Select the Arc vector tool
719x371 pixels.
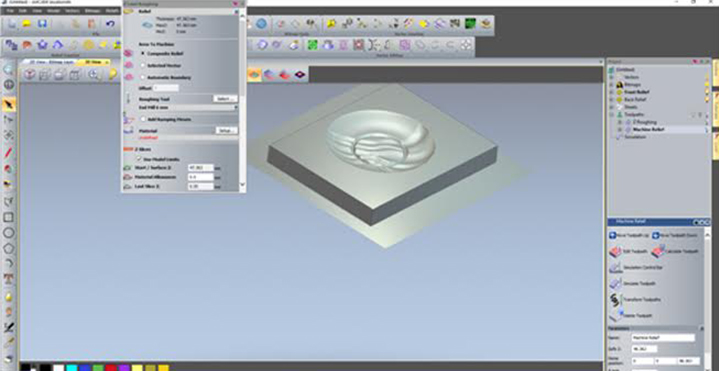pyautogui.click(x=9, y=264)
